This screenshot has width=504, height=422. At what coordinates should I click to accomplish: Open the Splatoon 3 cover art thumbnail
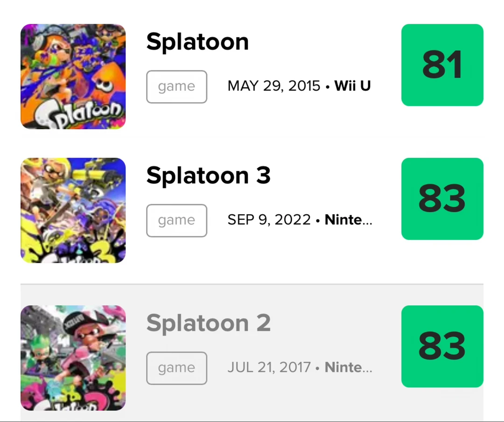pos(73,211)
